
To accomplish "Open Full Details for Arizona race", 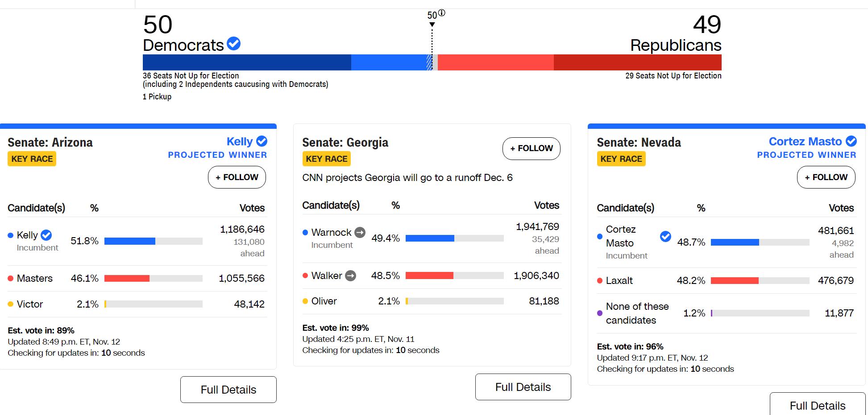I will 228,390.
